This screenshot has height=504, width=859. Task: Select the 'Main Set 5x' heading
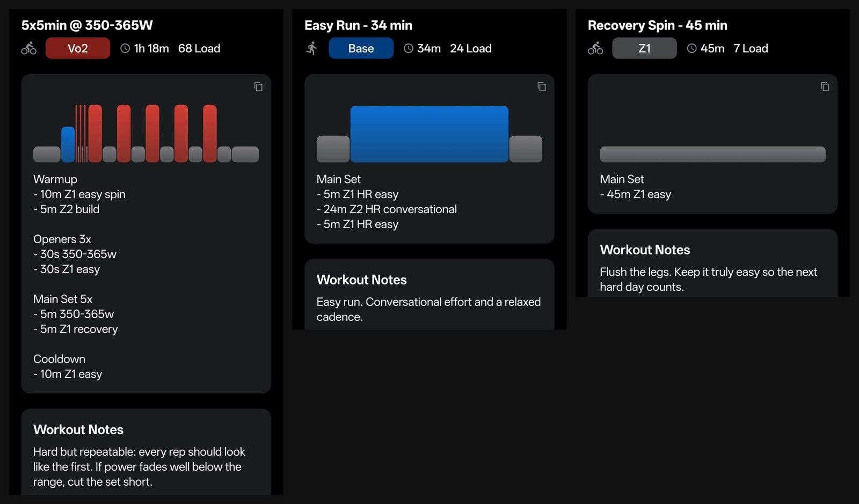63,299
